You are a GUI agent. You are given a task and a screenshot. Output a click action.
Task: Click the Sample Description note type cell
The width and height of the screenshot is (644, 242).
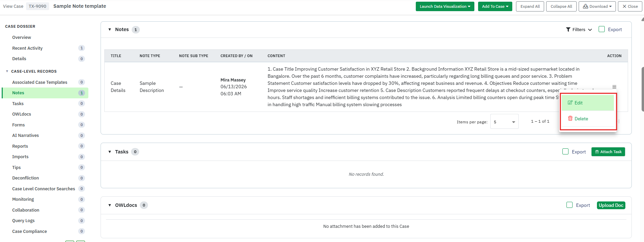[x=152, y=87]
